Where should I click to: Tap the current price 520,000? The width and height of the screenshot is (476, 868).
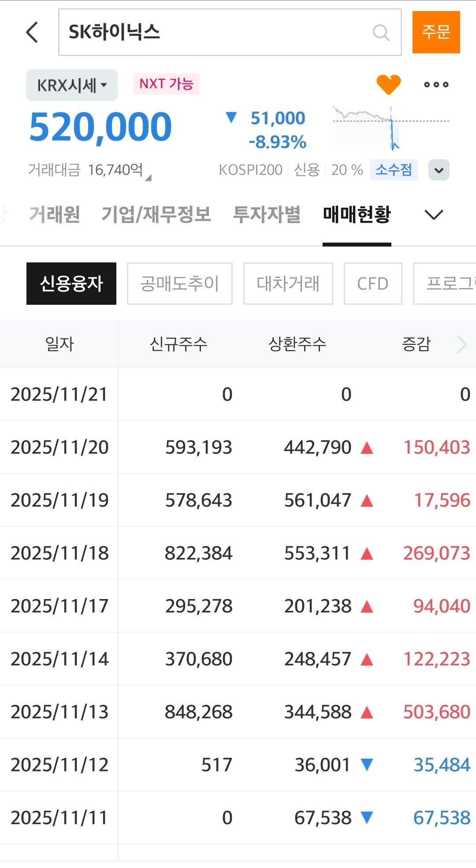point(100,127)
